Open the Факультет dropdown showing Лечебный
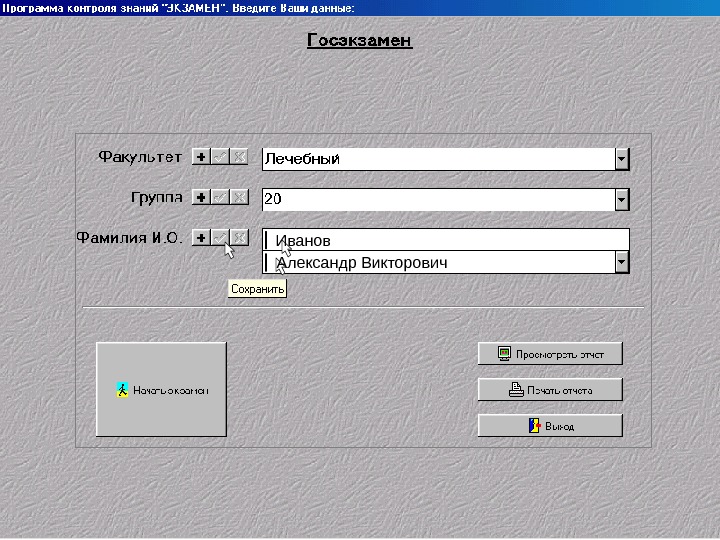 pyautogui.click(x=622, y=159)
